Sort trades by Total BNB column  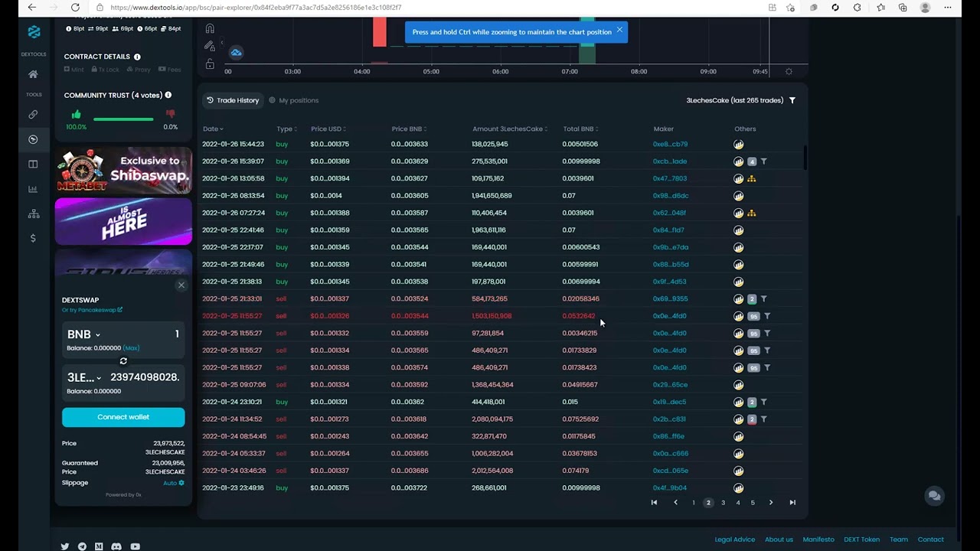pos(580,129)
